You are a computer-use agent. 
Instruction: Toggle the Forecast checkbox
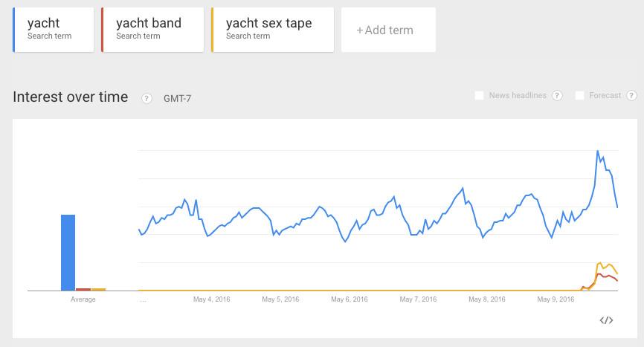(580, 95)
